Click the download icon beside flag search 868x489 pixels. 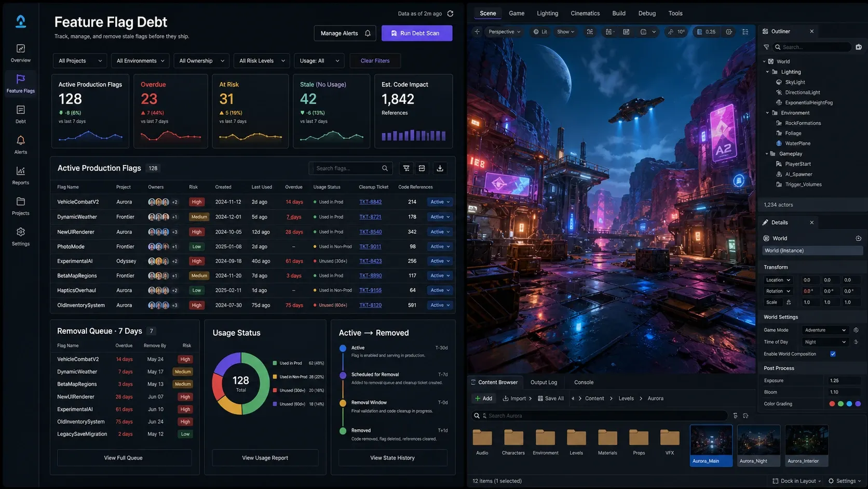click(440, 168)
